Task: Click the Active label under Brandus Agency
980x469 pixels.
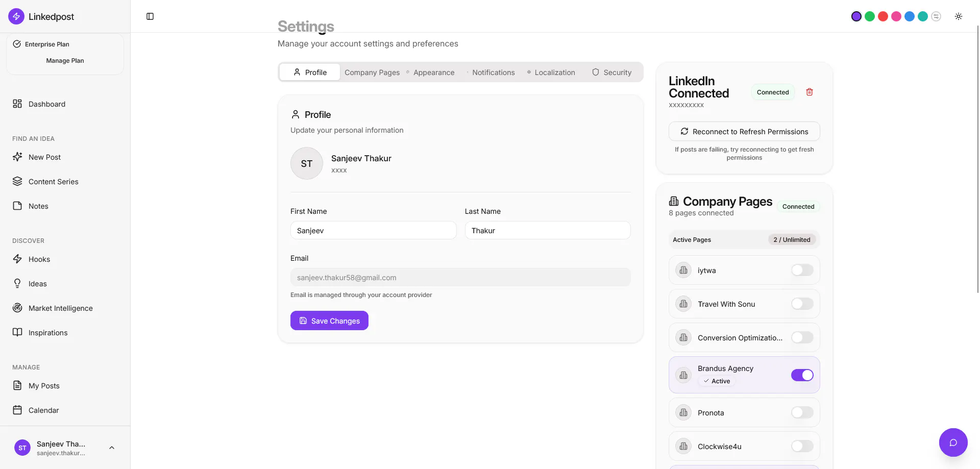Action: [717, 381]
